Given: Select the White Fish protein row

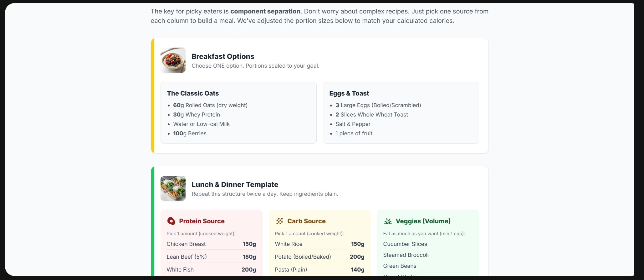Looking at the screenshot, I should [x=211, y=270].
